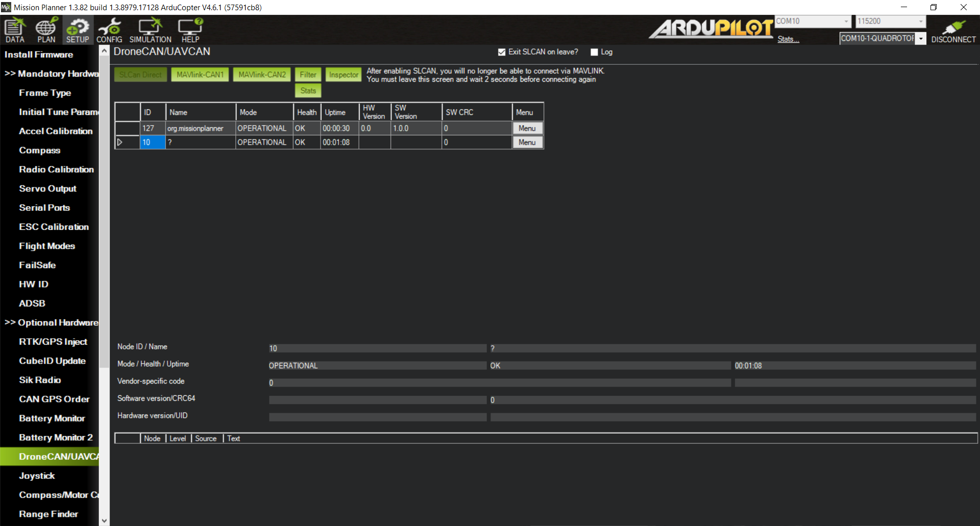Open Initial Tune Parameters item
The image size is (980, 526).
[58, 112]
